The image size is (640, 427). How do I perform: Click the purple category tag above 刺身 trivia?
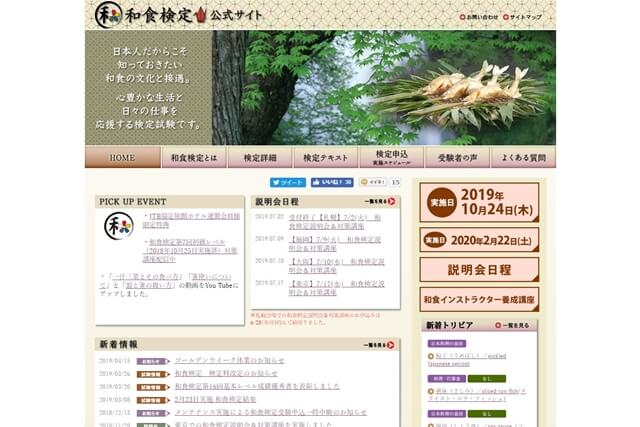[447, 379]
